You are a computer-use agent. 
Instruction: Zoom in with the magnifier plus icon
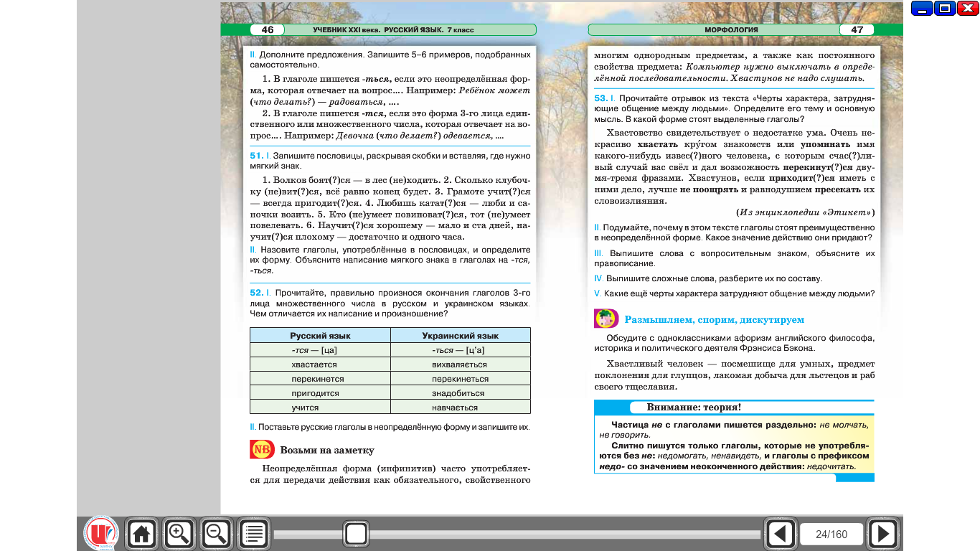179,534
